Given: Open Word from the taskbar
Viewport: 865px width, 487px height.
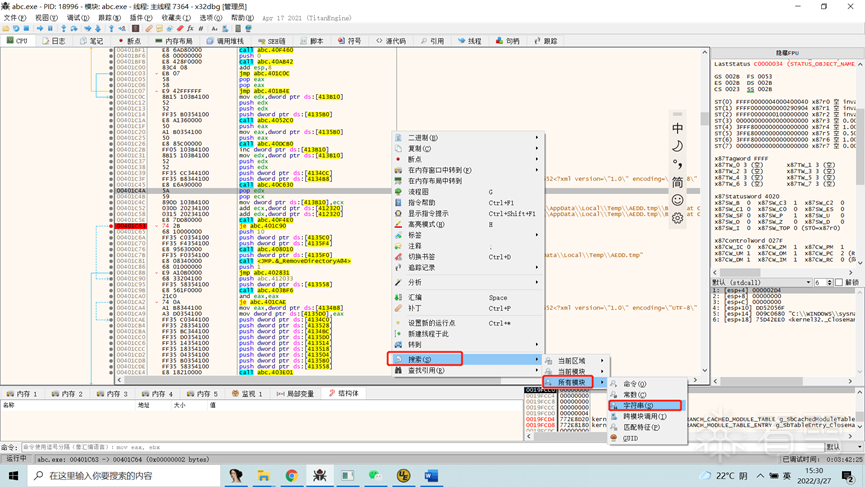Looking at the screenshot, I should pos(431,475).
